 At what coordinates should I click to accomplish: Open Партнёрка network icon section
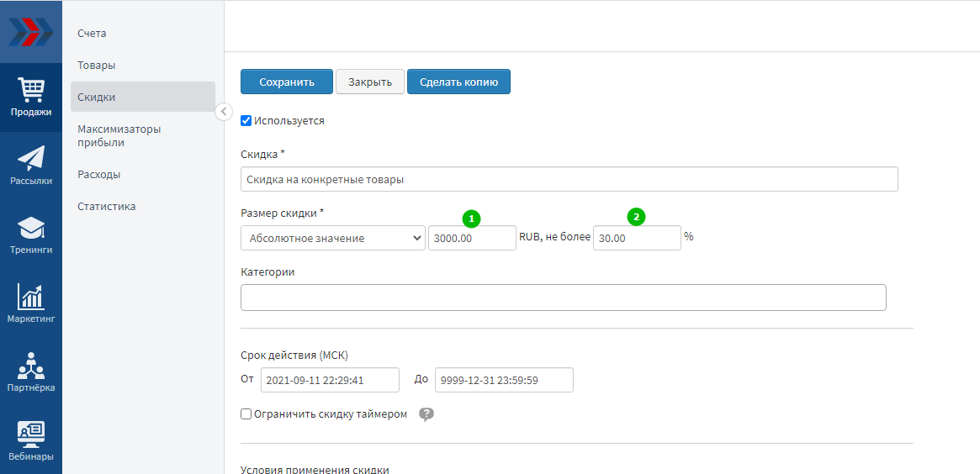coord(31,372)
